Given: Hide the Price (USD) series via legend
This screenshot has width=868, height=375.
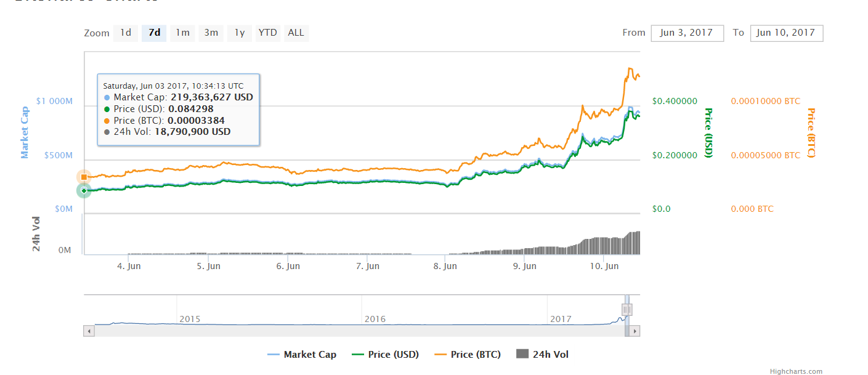Looking at the screenshot, I should 385,355.
